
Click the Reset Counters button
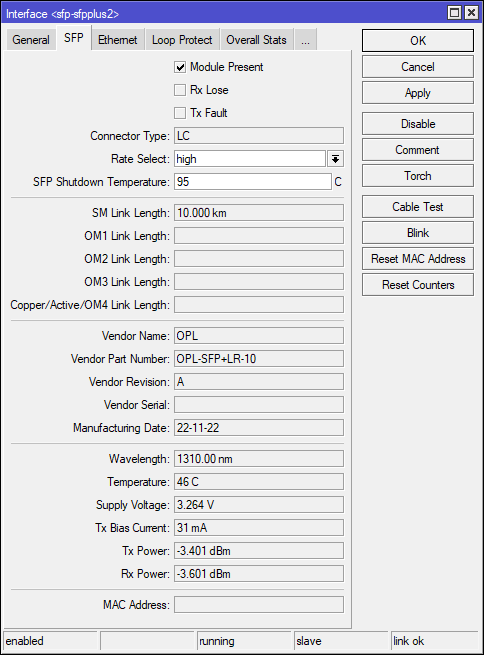[x=418, y=285]
